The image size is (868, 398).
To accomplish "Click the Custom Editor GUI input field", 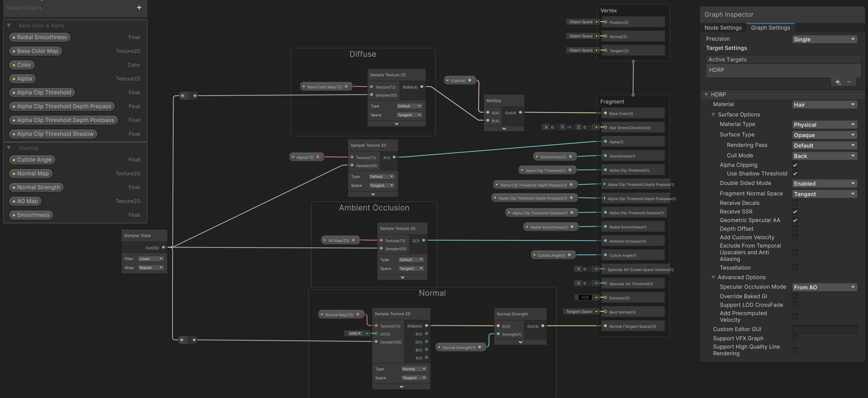I will coord(824,329).
